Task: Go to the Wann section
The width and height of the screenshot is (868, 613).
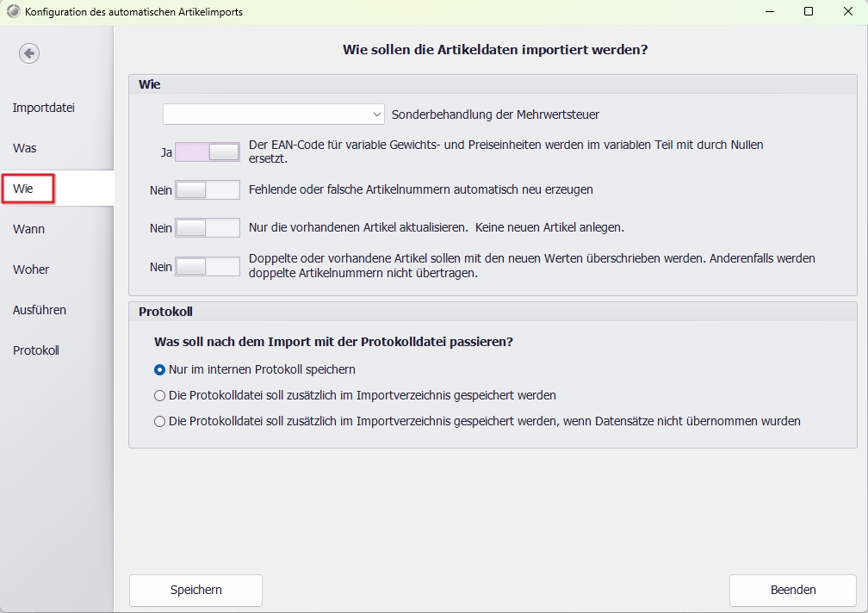Action: [28, 229]
